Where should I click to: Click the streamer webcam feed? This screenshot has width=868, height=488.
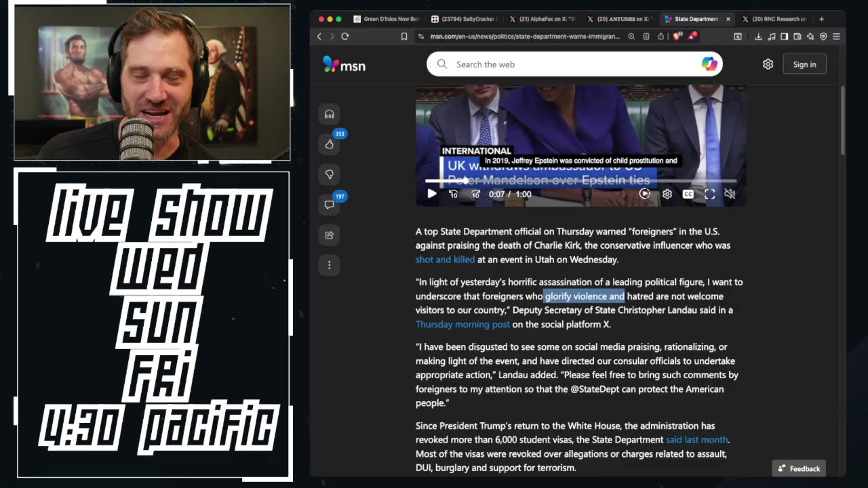pos(152,83)
